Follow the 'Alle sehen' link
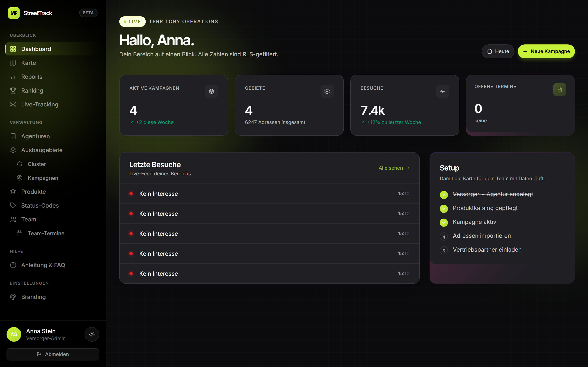Viewport: 588px width, 367px height. 394,168
